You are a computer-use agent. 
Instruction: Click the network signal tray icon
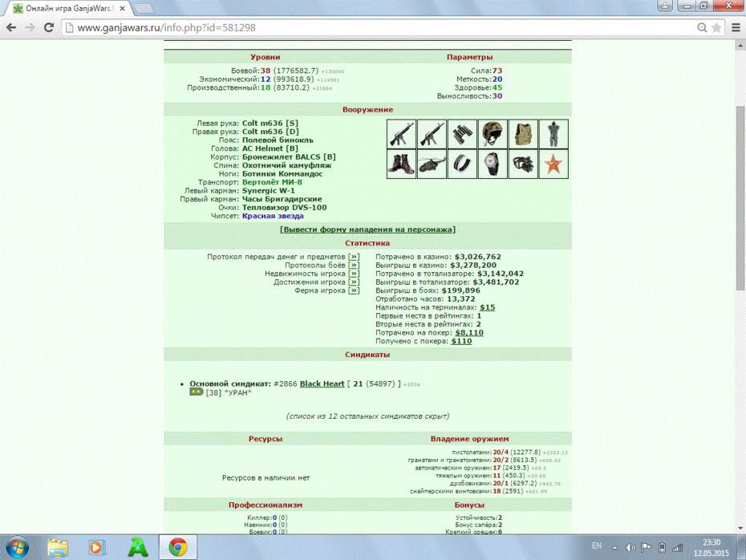(x=678, y=548)
